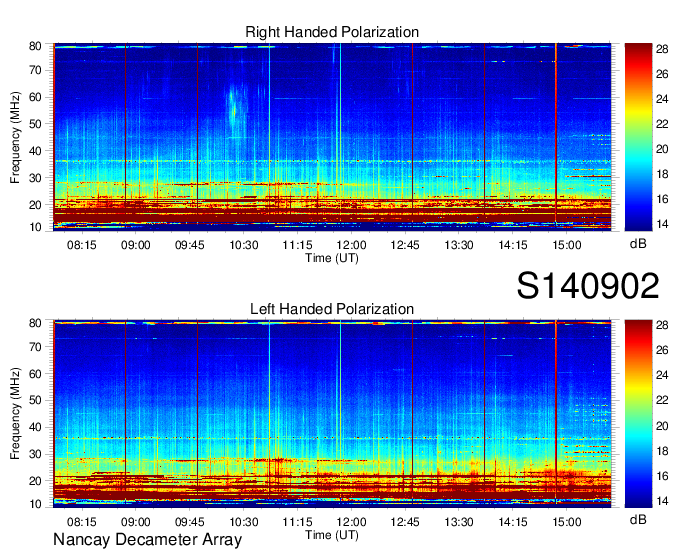The height and width of the screenshot is (552, 680).
Task: Click the 08:15 time tick on the bottom plot
Action: pos(82,522)
